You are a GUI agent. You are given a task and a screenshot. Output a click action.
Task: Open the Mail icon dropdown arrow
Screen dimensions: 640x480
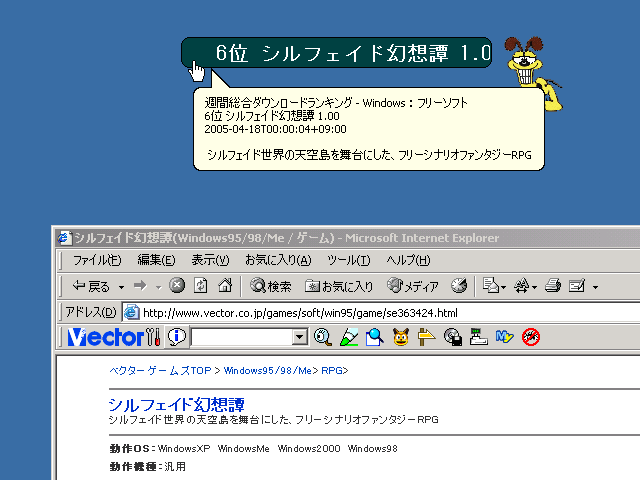click(504, 287)
